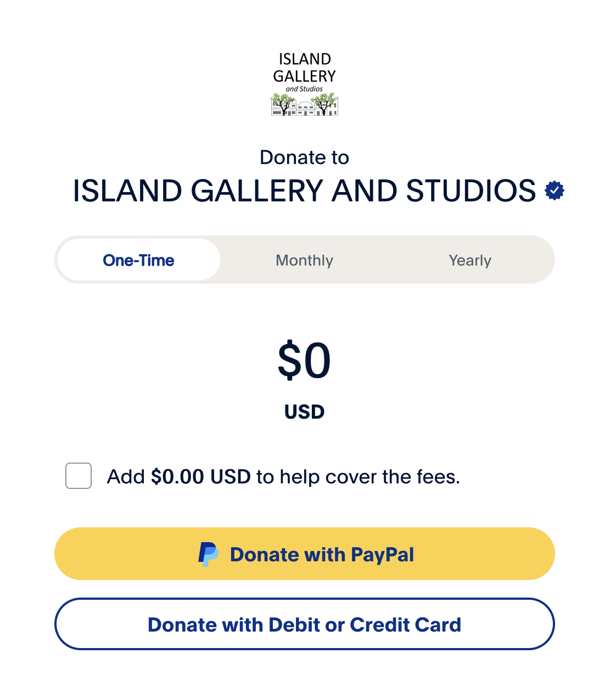Click the ISLAND GALLERY AND STUDIOS heading

click(304, 191)
